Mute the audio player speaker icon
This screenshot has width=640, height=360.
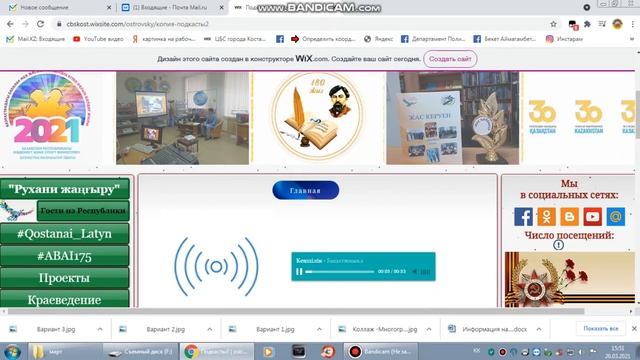414,271
